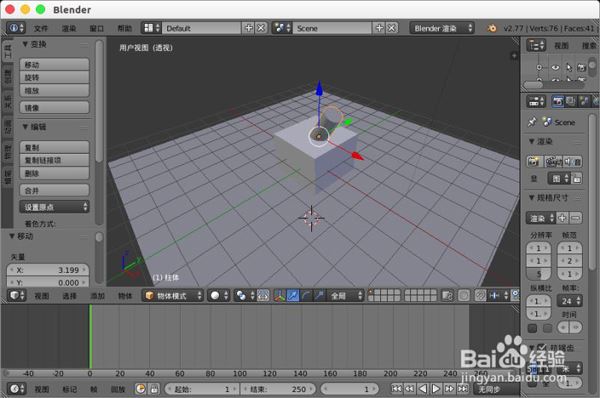Delete the Default screen layout

(x=261, y=28)
